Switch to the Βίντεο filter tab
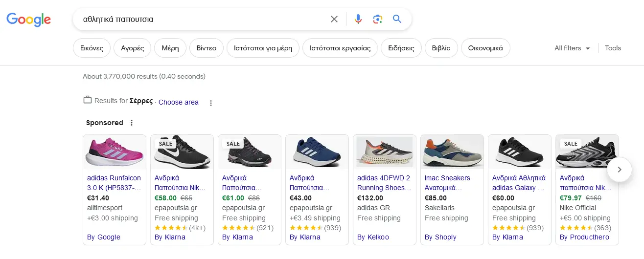 coord(207,48)
